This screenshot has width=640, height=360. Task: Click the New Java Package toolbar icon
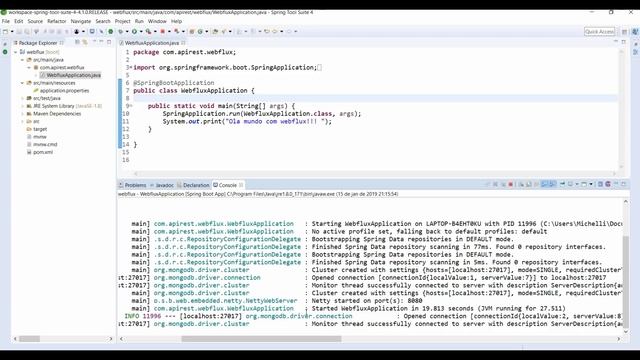[191, 31]
